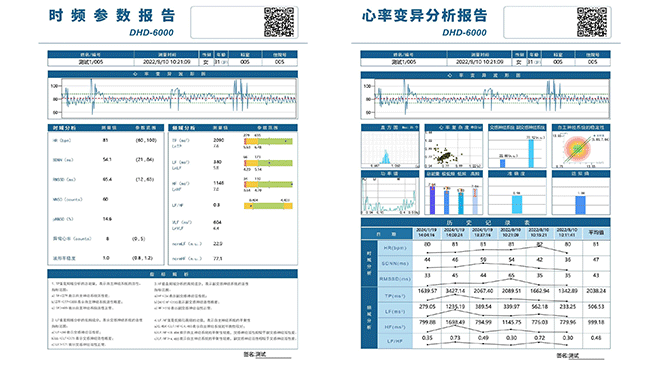Click the HF reference range color bar
The image size is (650, 365).
click(x=268, y=184)
